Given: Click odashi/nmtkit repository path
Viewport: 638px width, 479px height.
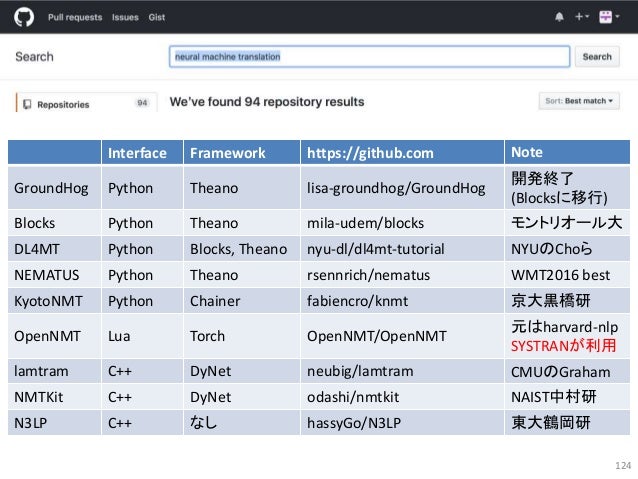Looking at the screenshot, I should click(353, 397).
